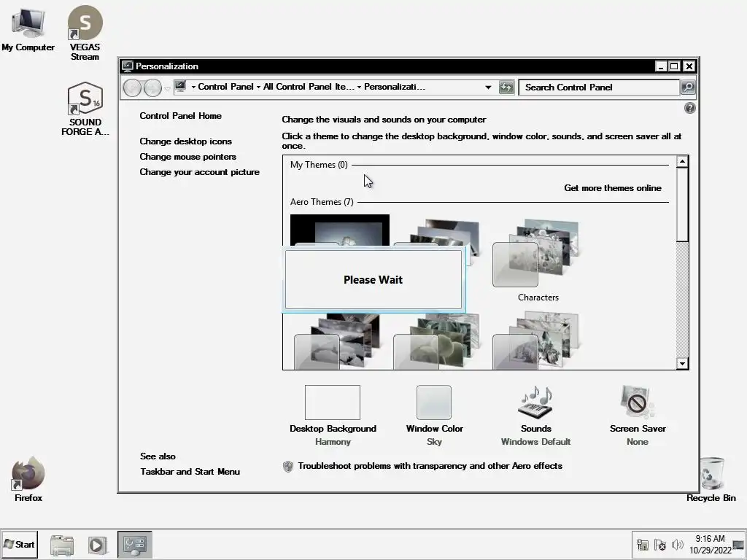Click the Back navigation arrow
This screenshot has width=747, height=560.
[x=132, y=87]
